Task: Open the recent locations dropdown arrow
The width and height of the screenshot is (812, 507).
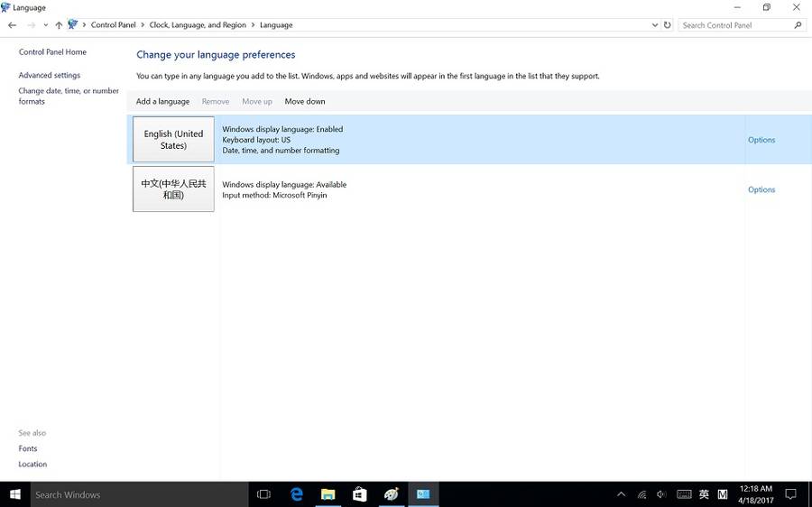Action: (45, 25)
